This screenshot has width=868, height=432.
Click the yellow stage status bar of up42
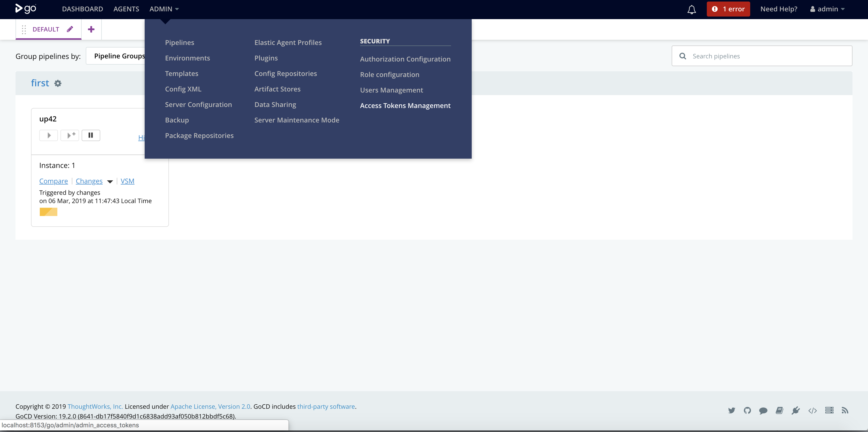[49, 212]
